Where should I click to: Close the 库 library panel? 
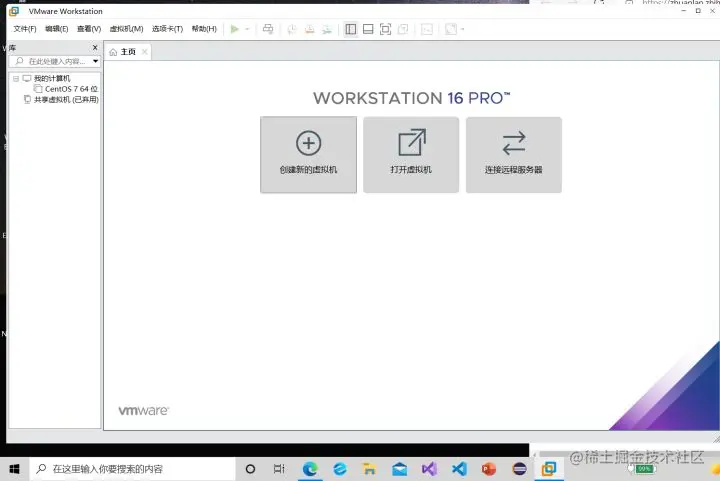[x=95, y=47]
